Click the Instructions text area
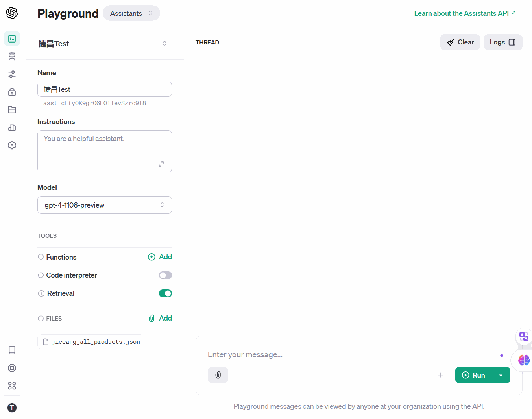 [x=105, y=151]
